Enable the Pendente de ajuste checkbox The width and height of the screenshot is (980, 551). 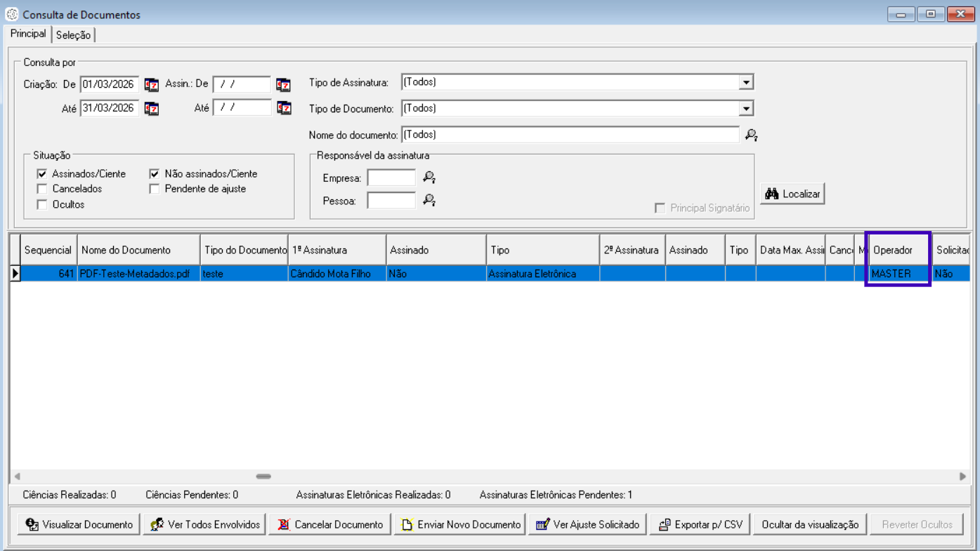point(155,189)
